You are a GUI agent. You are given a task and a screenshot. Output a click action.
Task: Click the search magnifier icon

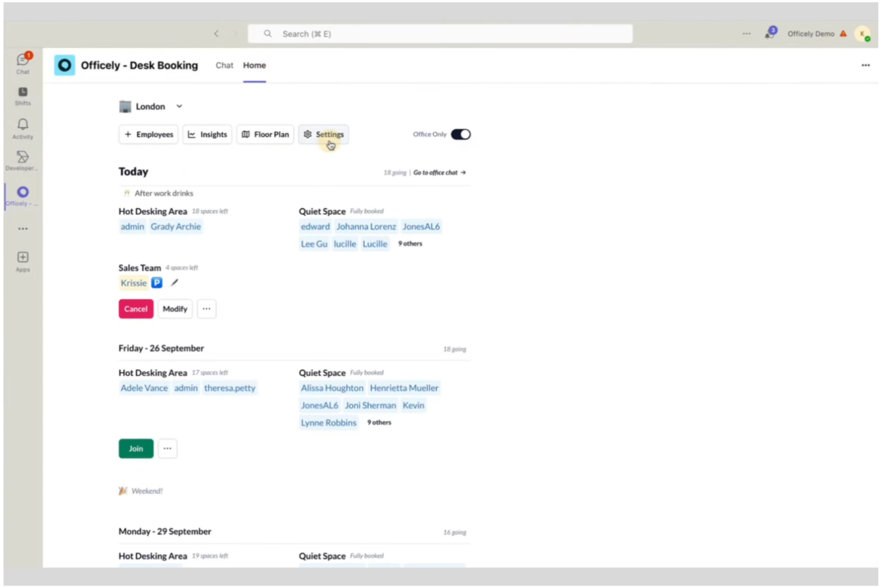(x=268, y=34)
